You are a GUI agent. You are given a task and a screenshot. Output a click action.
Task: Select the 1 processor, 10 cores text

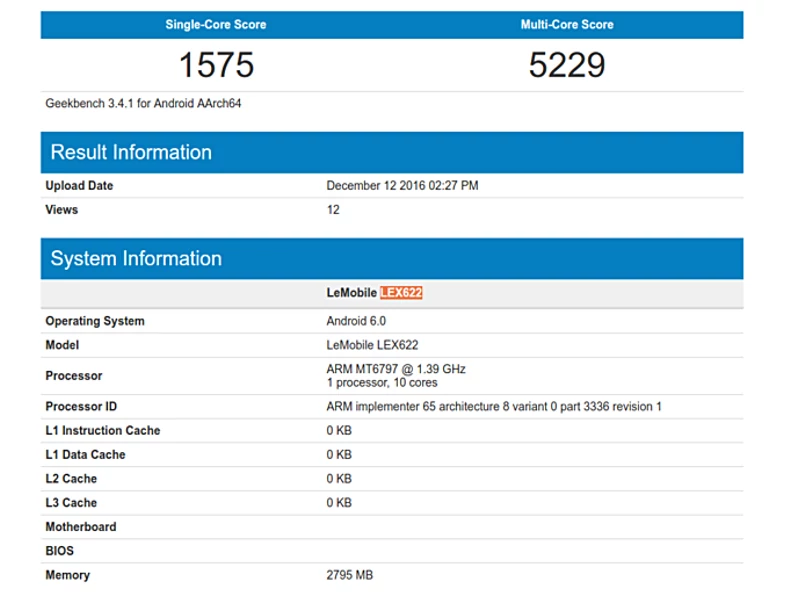tap(382, 383)
